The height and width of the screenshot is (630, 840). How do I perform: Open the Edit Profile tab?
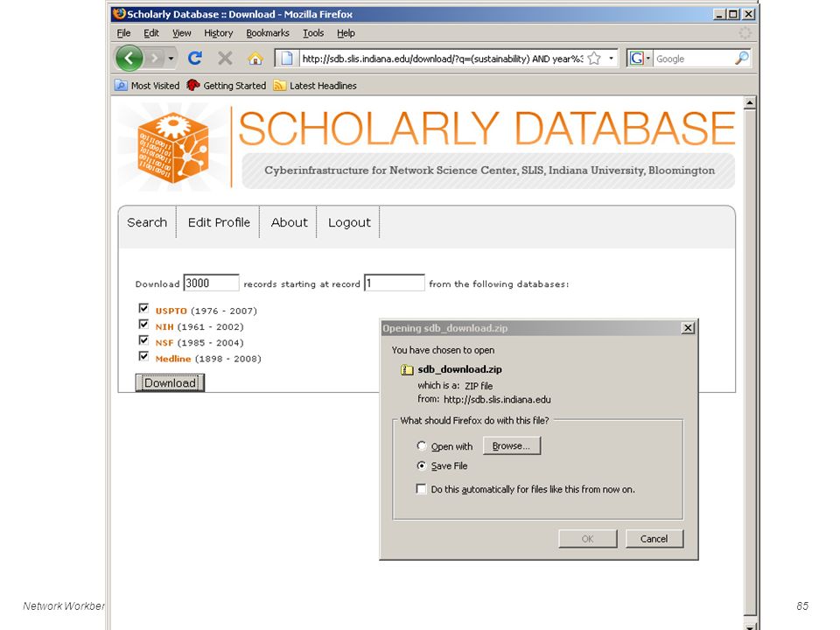[219, 222]
